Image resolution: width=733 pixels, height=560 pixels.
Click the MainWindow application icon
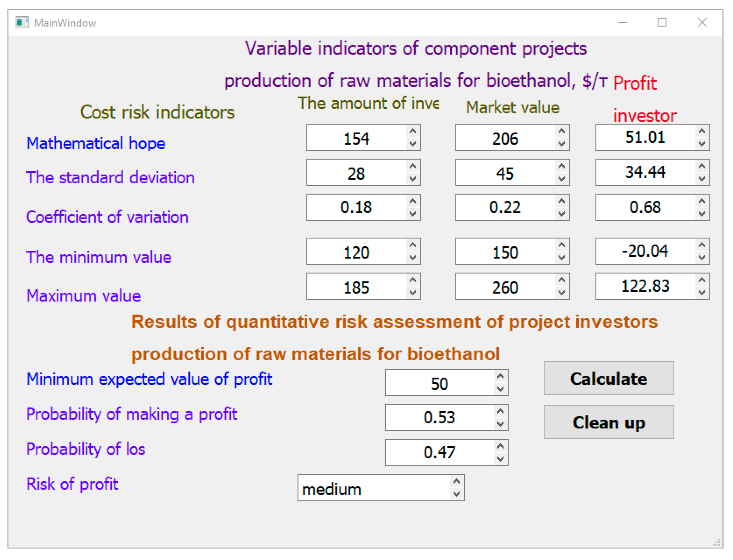pyautogui.click(x=22, y=23)
